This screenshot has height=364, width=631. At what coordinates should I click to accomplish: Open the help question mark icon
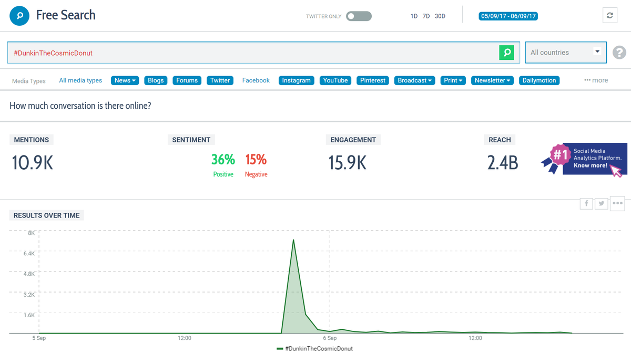(619, 53)
